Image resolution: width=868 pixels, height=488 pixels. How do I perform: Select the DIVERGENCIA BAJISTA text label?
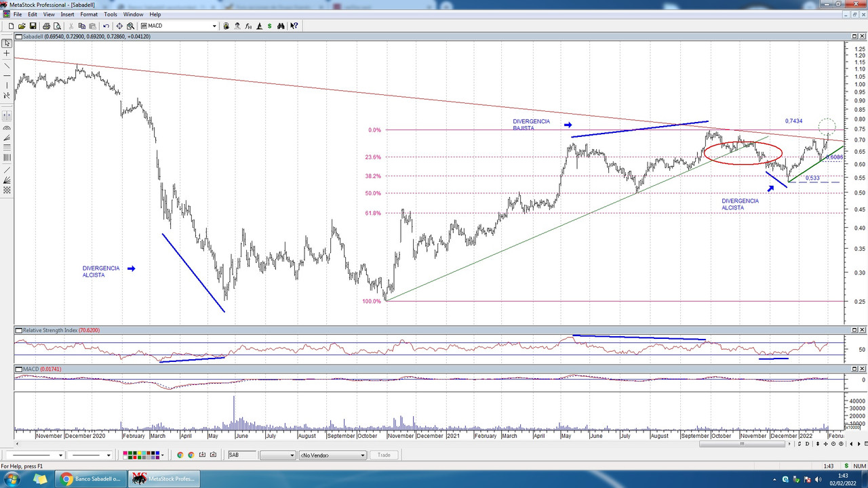point(532,125)
